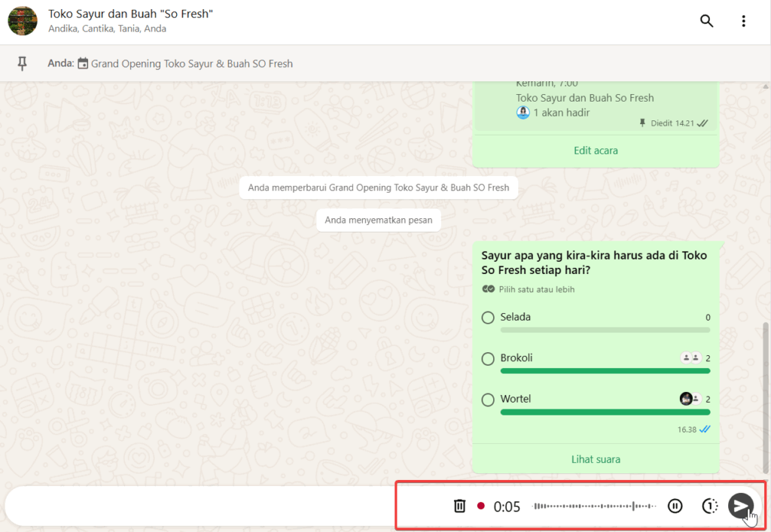771x532 pixels.
Task: Open group info via the chat title
Action: [130, 14]
